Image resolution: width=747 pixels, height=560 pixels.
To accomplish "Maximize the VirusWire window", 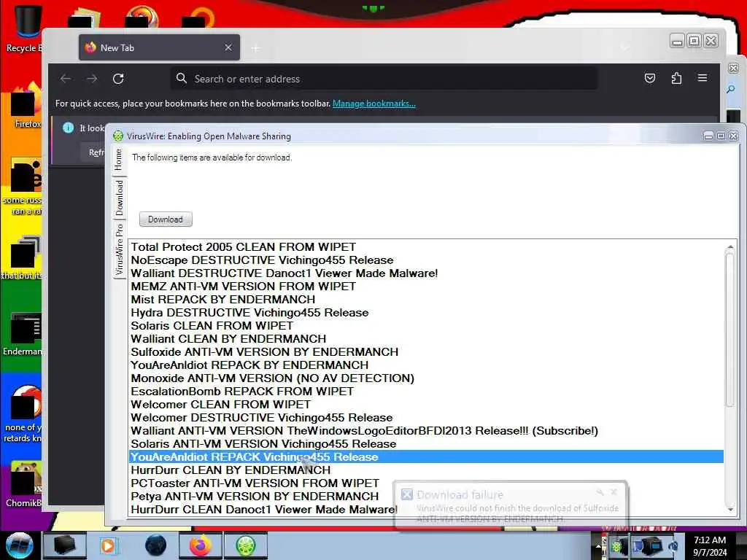I will tap(721, 136).
